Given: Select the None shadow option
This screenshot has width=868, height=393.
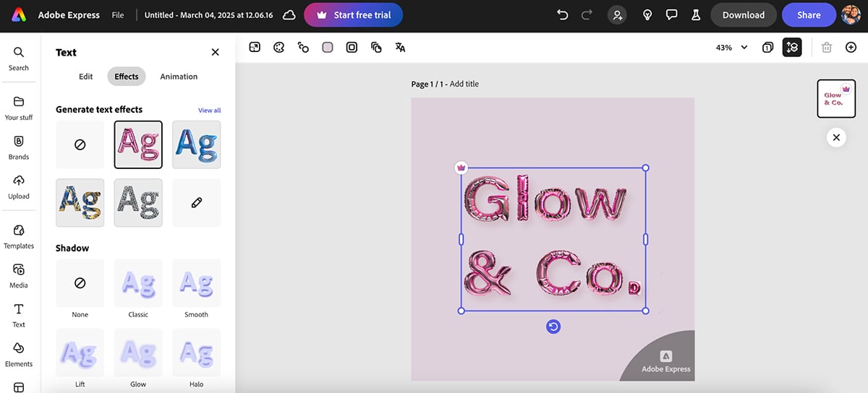Looking at the screenshot, I should click(x=80, y=283).
